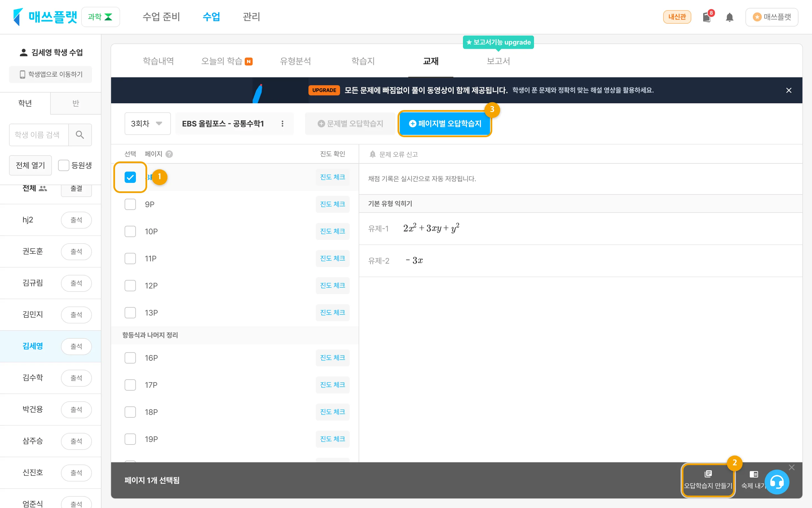Image resolution: width=812 pixels, height=508 pixels.
Task: Click 숙제 내기 in bottom bar
Action: (753, 480)
